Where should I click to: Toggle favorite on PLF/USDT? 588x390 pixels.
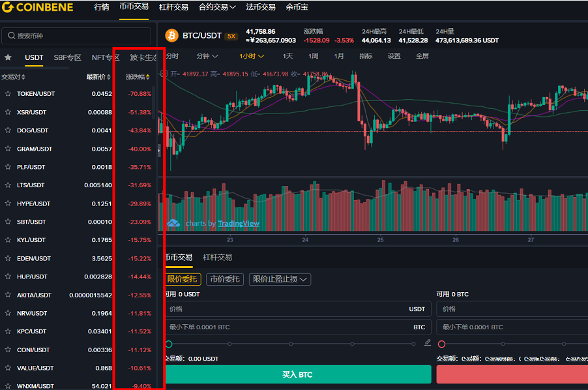[8, 166]
